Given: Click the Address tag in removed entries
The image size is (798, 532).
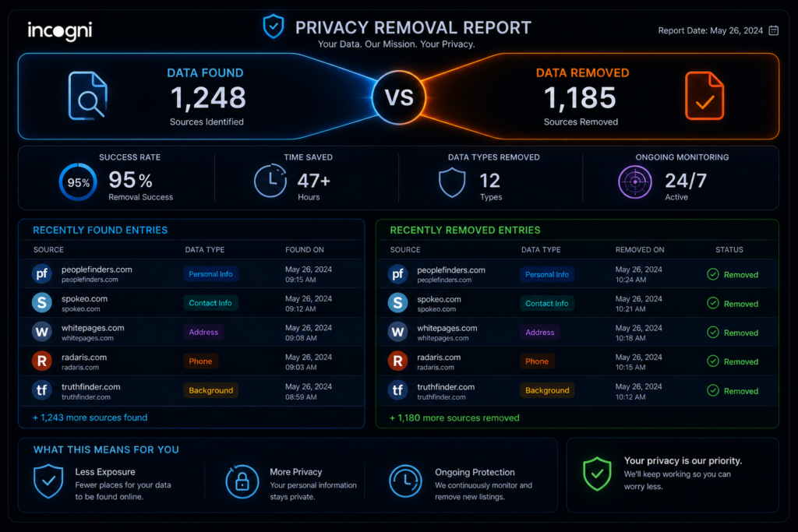Looking at the screenshot, I should tap(540, 332).
